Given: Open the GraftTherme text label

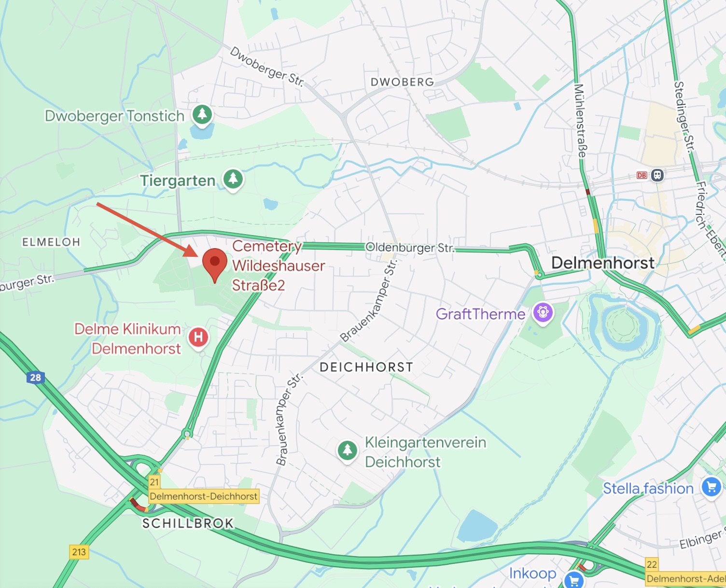Looking at the screenshot, I should click(x=480, y=314).
